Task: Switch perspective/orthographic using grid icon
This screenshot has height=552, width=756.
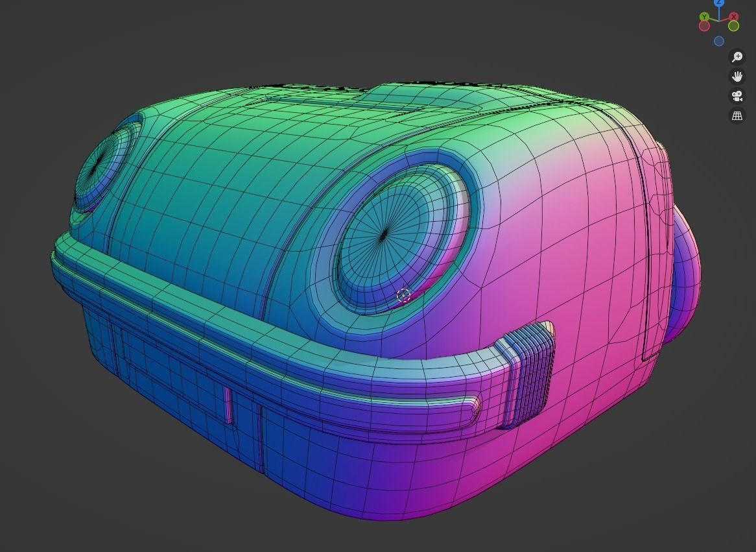Action: coord(737,116)
